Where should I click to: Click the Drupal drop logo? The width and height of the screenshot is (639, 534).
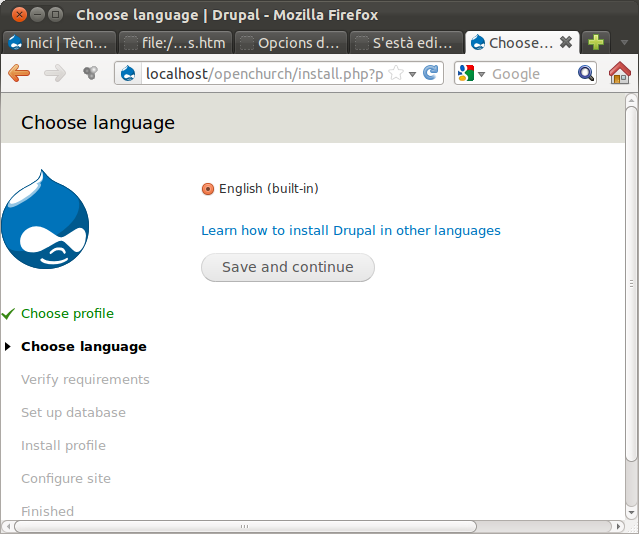coord(45,218)
